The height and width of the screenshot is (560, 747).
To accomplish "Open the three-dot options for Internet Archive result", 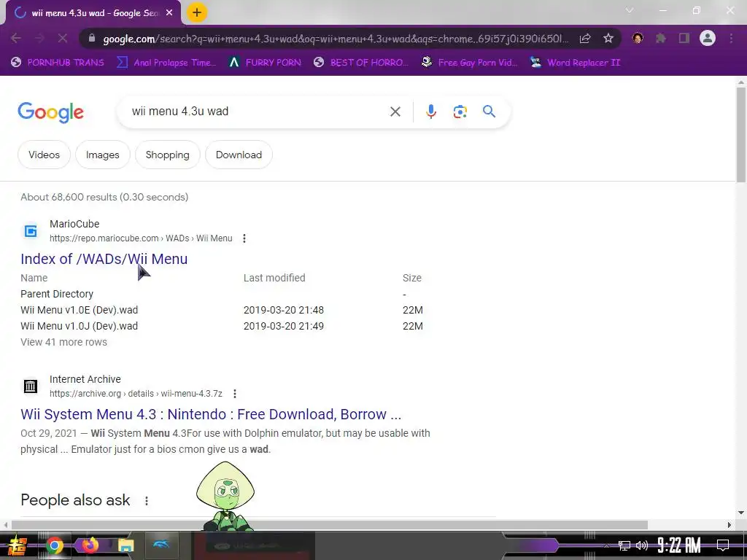I will point(234,394).
